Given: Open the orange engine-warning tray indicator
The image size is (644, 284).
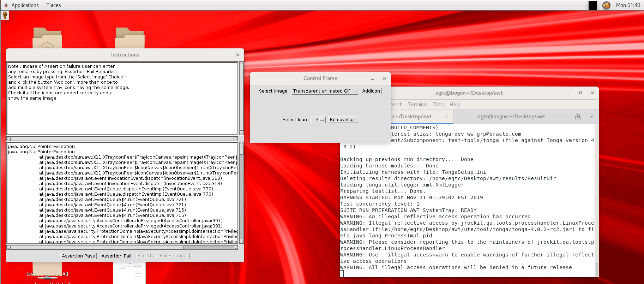Looking at the screenshot, I should (x=606, y=5).
